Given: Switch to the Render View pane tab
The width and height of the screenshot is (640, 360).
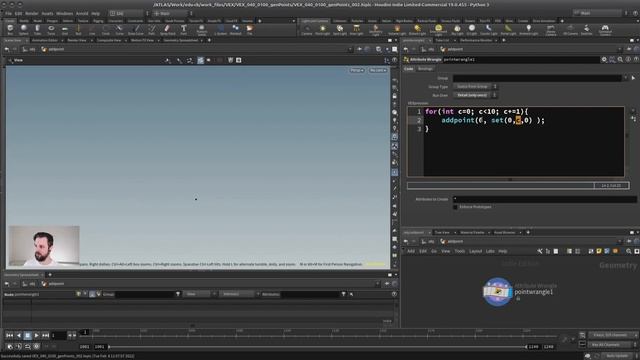Looking at the screenshot, I should (77, 40).
